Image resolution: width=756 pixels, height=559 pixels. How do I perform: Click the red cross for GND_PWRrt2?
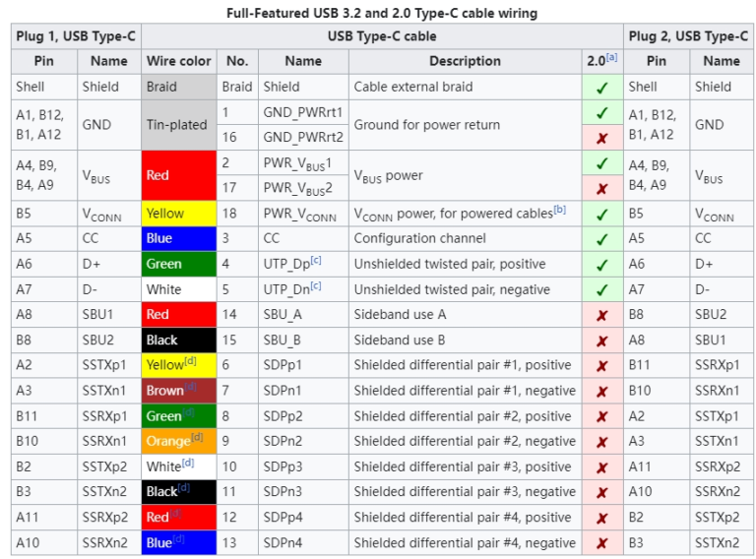tap(601, 137)
